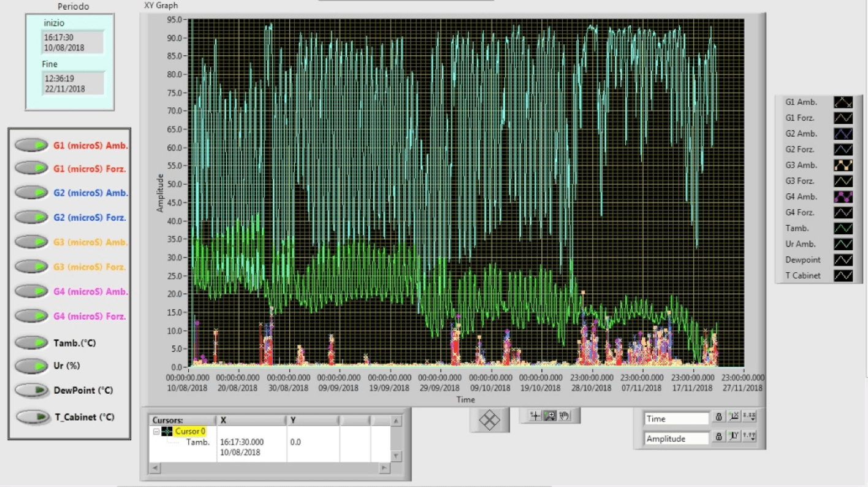Toggle the G1 (microS) Forz. plot switch

[x=31, y=168]
